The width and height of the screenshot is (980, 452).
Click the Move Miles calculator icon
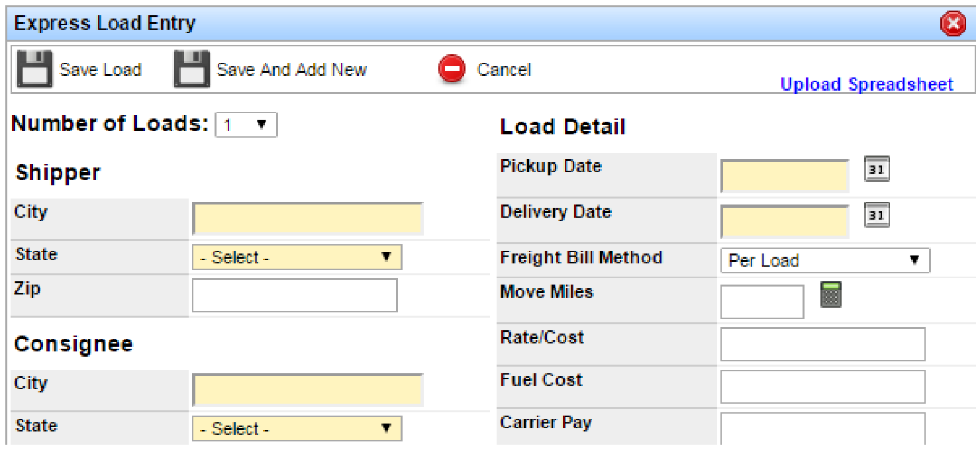831,294
